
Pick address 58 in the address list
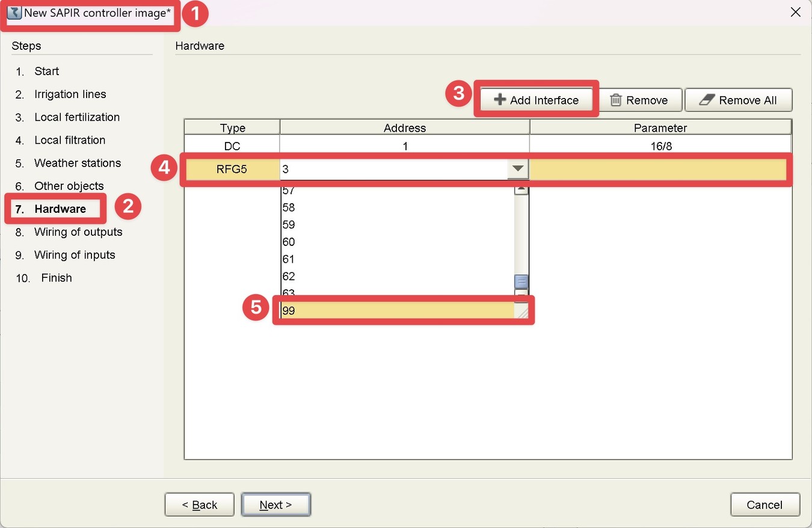(398, 207)
